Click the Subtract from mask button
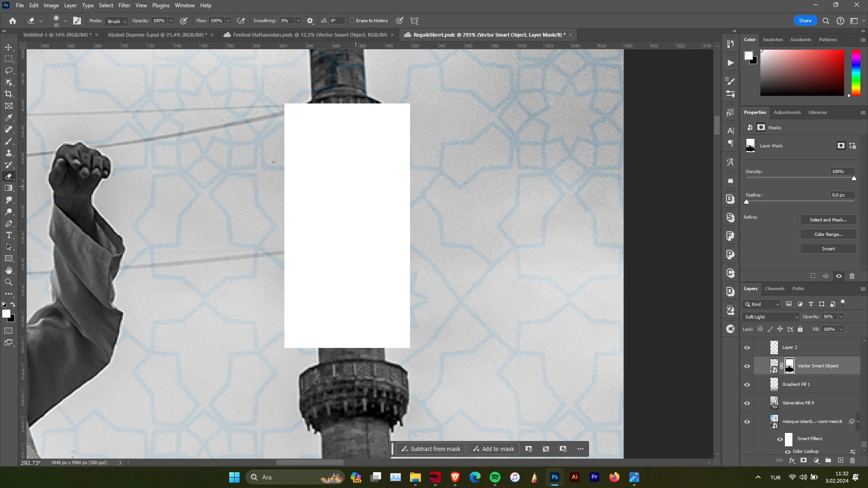This screenshot has width=868, height=488. point(430,449)
